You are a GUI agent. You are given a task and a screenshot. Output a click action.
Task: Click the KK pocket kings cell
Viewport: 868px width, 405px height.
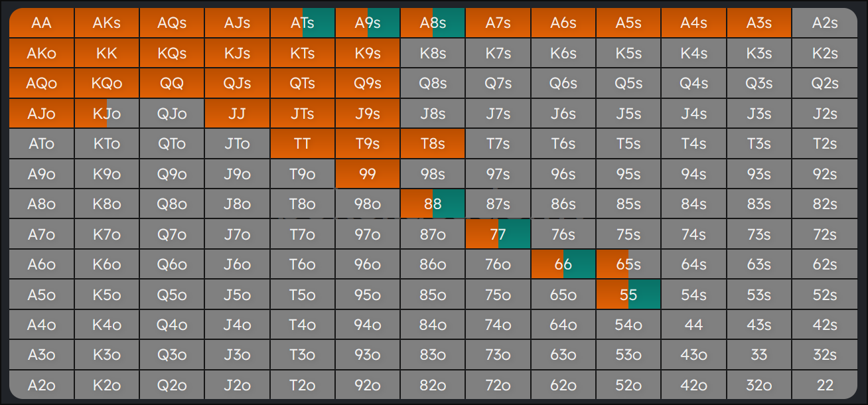tap(106, 54)
